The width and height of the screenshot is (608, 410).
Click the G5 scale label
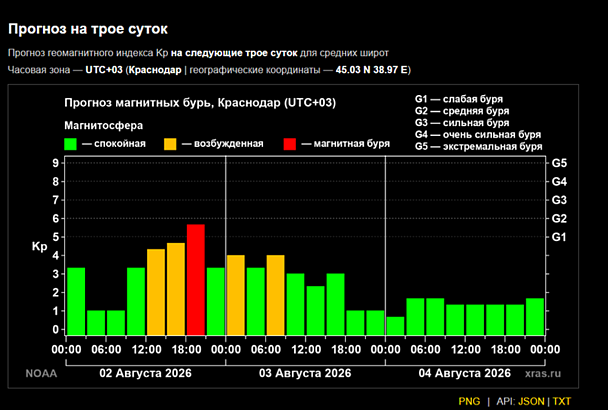point(559,163)
